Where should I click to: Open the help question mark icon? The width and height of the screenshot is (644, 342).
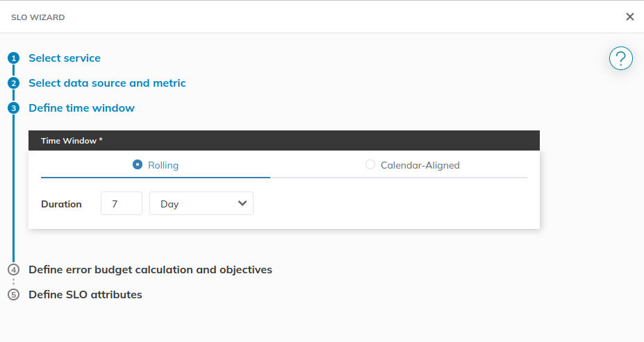coord(620,58)
